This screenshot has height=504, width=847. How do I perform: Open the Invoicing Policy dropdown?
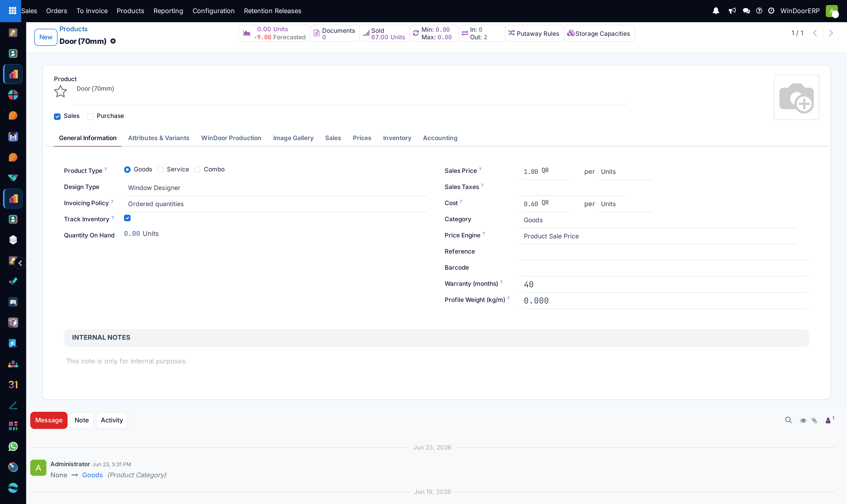point(276,204)
